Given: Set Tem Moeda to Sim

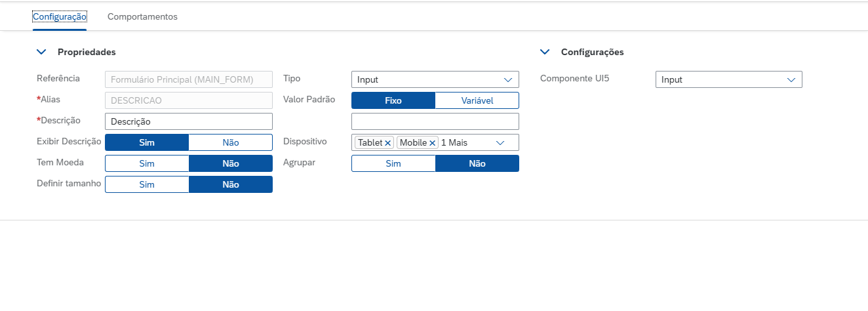Looking at the screenshot, I should click(147, 163).
